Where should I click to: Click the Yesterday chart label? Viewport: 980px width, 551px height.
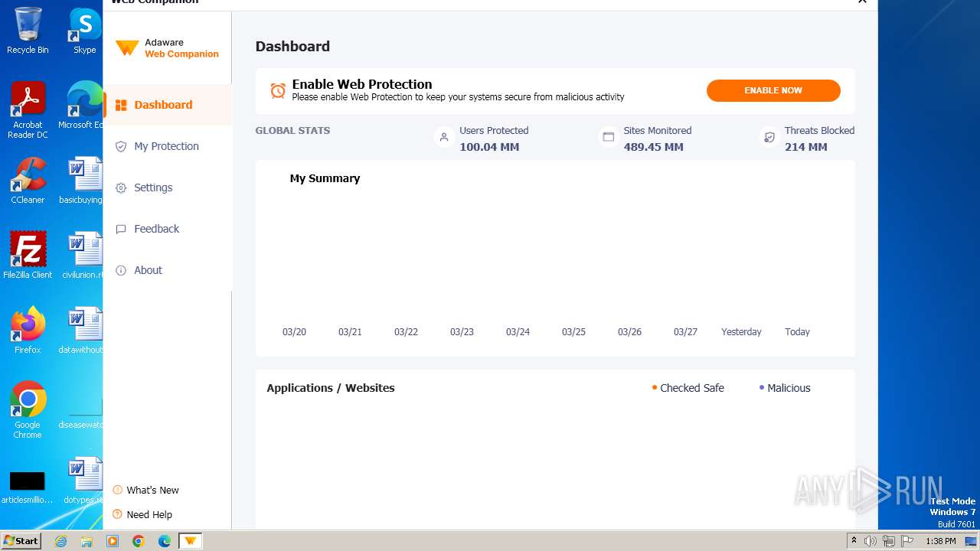(741, 332)
